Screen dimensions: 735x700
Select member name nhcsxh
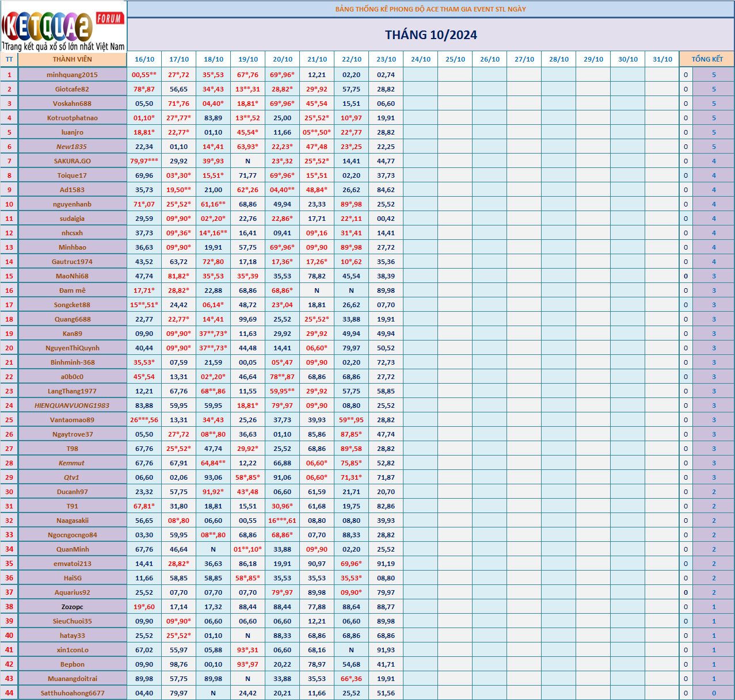click(73, 233)
